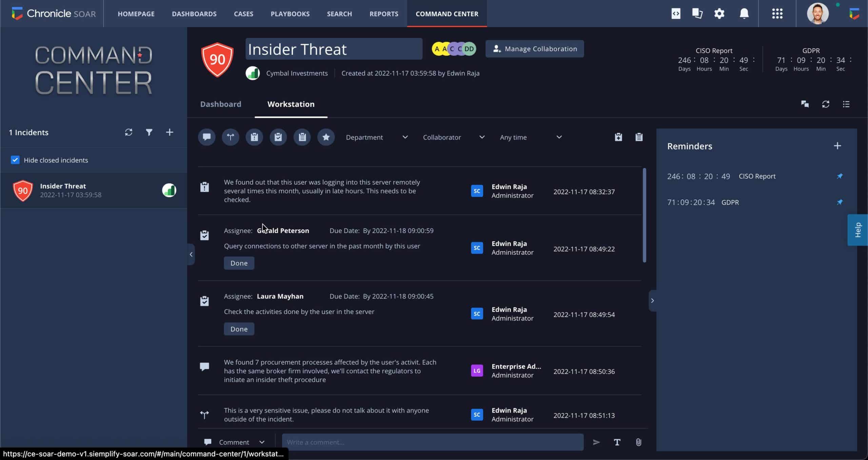The height and width of the screenshot is (460, 868).
Task: Click the Cymbal Investments logo in header
Action: (x=253, y=73)
